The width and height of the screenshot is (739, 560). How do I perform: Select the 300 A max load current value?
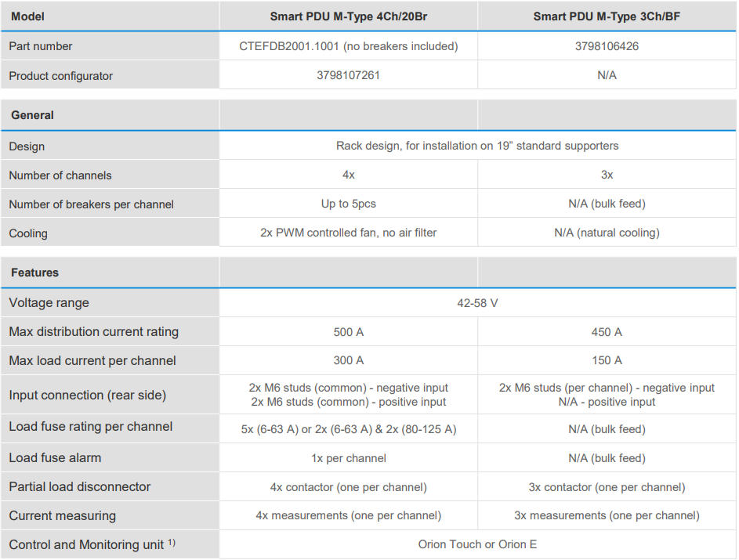[x=348, y=361]
